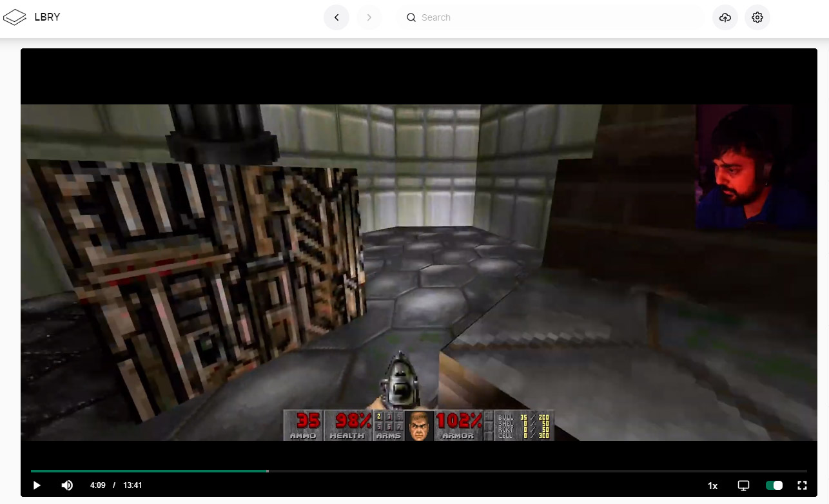This screenshot has height=504, width=829.
Task: Open the 1x playback speed menu
Action: coord(713,485)
